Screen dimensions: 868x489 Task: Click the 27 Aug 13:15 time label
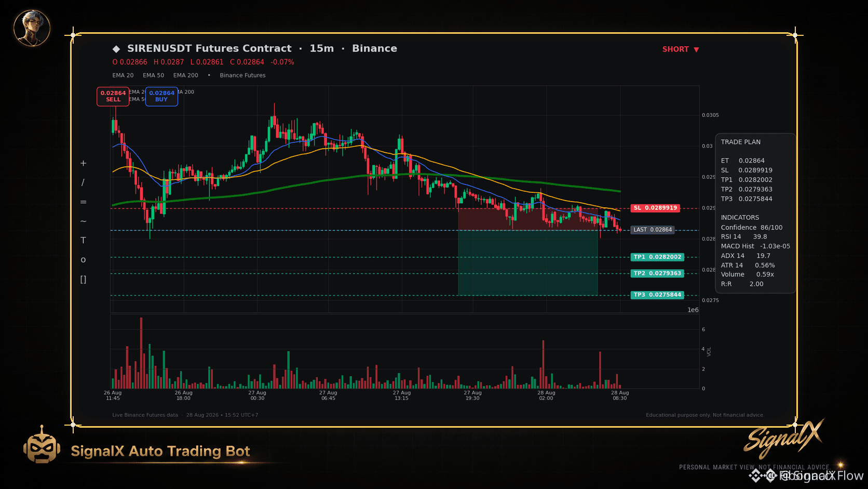402,395
